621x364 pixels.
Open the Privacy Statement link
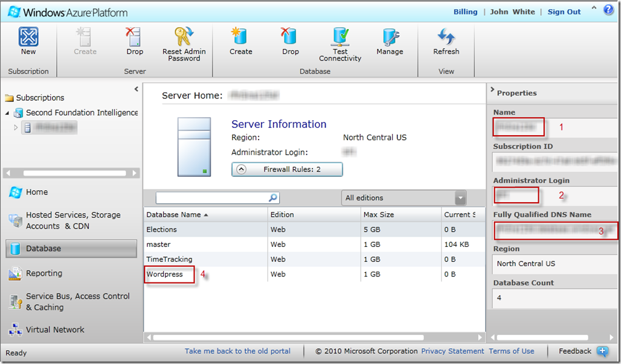[x=452, y=351]
